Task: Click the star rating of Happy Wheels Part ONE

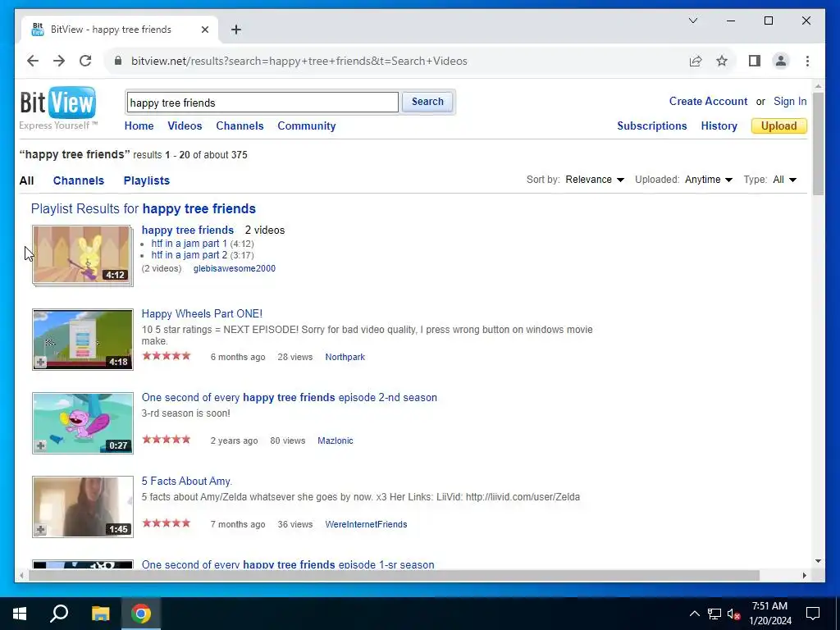Action: [x=166, y=356]
